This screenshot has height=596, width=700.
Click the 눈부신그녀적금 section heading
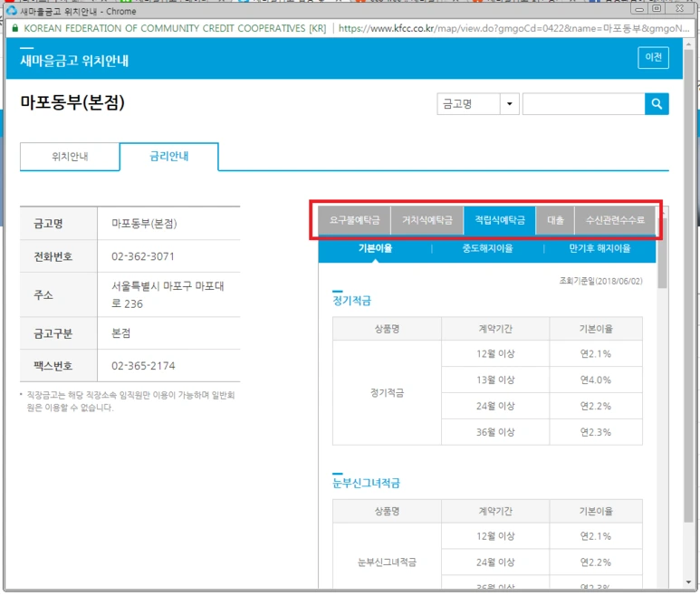pos(366,483)
